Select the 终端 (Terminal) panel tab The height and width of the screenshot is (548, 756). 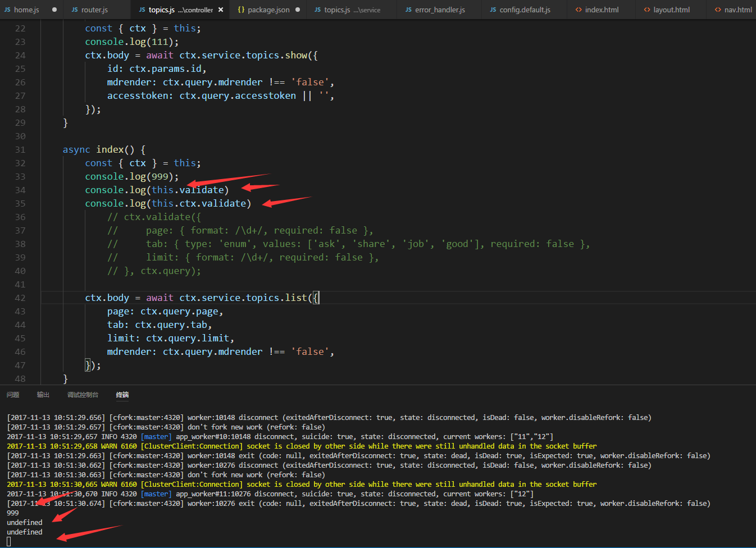pyautogui.click(x=122, y=394)
